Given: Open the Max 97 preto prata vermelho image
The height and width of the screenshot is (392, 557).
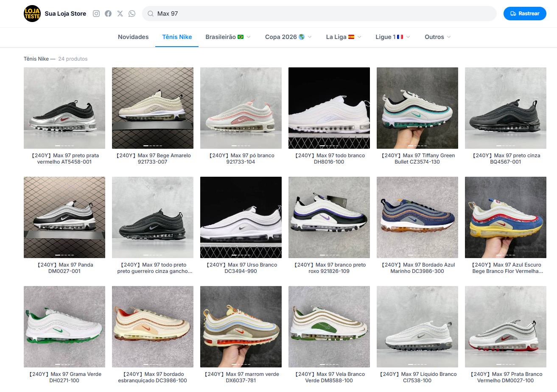Looking at the screenshot, I should click(64, 108).
